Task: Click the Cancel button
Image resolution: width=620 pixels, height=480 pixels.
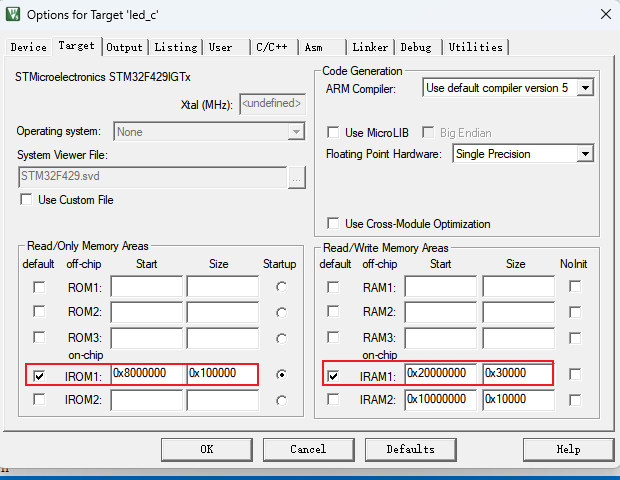Action: coord(308,450)
